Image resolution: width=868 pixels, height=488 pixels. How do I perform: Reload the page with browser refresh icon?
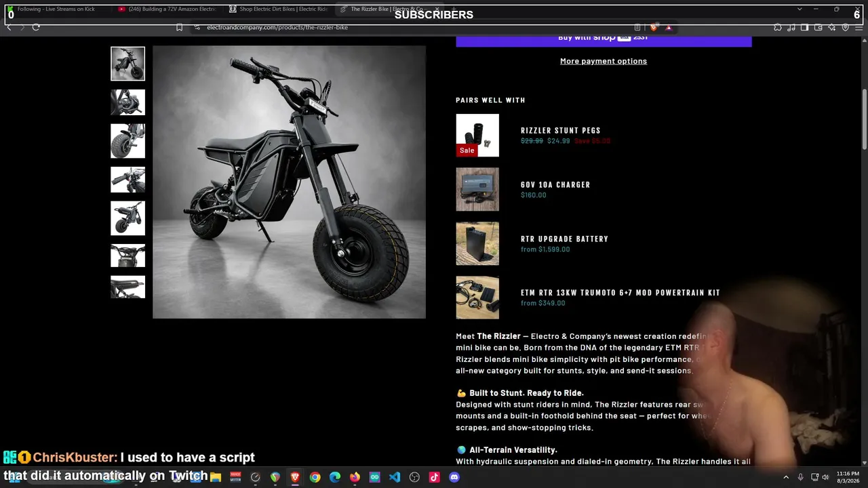[x=36, y=27]
